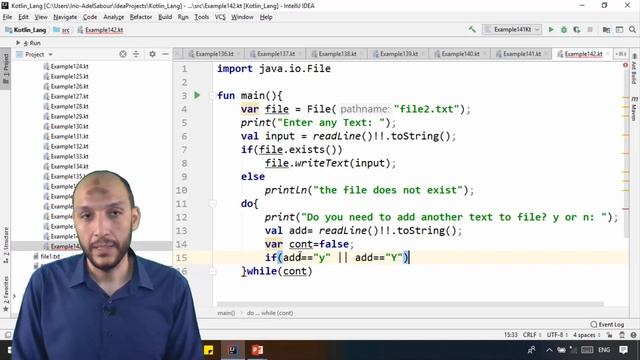
Task: Toggle tool window bars icon at bottom-left corner
Action: point(8,335)
